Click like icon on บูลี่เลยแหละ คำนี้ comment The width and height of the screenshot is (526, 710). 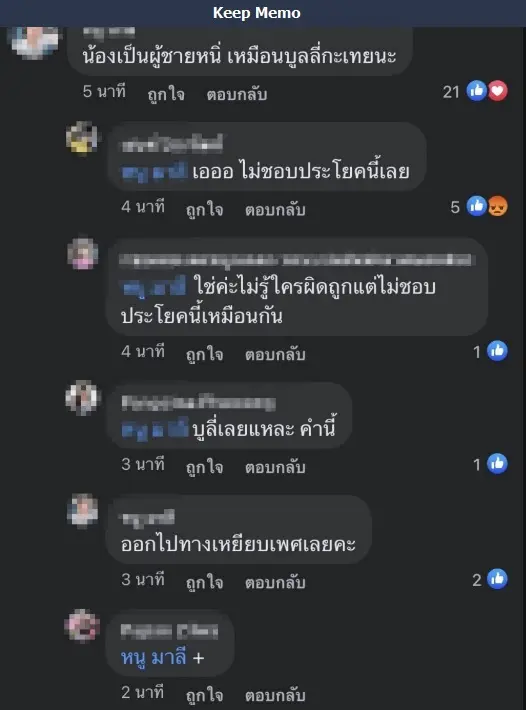coord(497,464)
